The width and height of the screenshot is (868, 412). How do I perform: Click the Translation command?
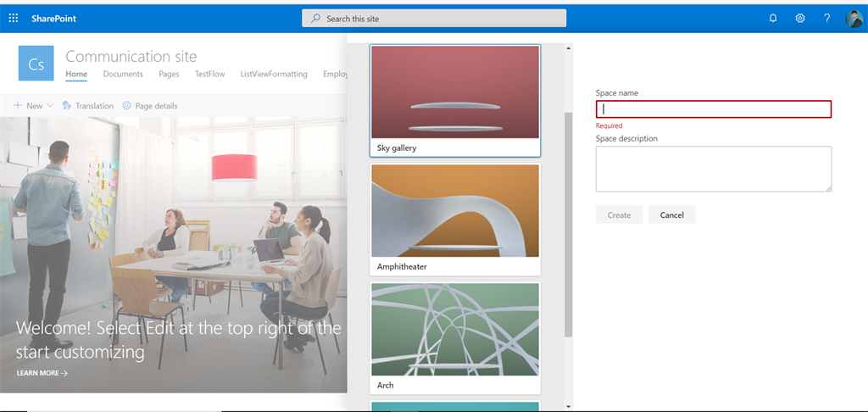[88, 105]
